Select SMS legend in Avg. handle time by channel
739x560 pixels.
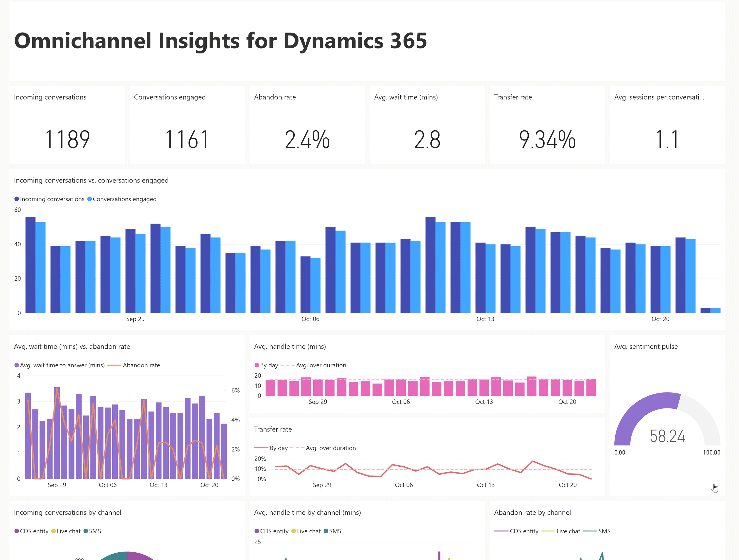332,531
